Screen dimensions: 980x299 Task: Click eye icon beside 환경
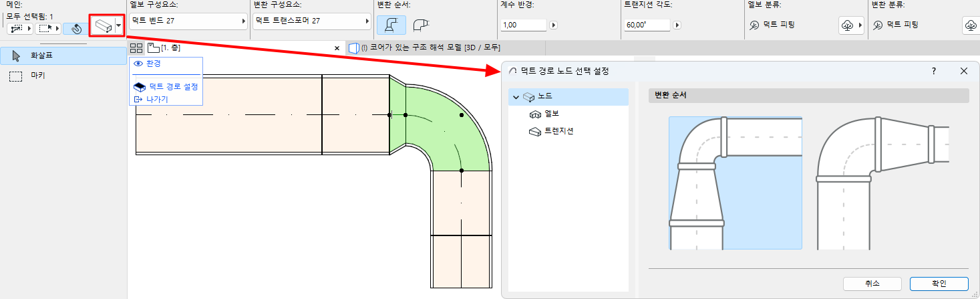tap(138, 64)
